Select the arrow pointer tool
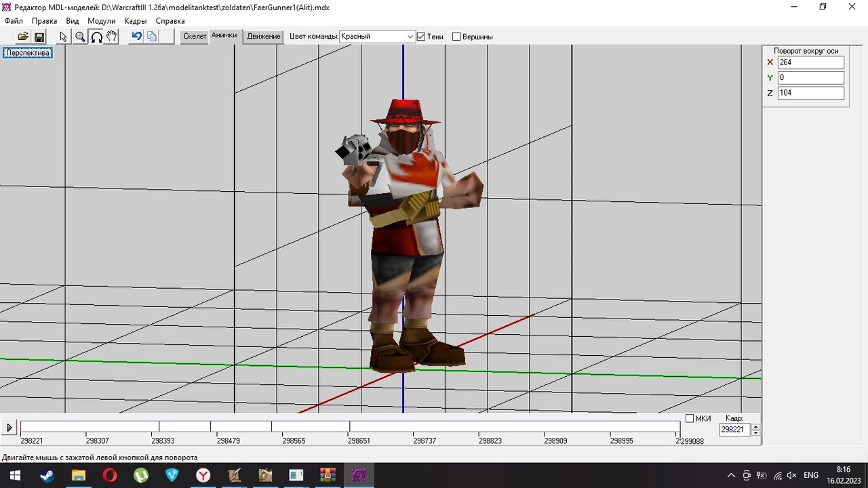This screenshot has height=488, width=868. click(x=64, y=37)
